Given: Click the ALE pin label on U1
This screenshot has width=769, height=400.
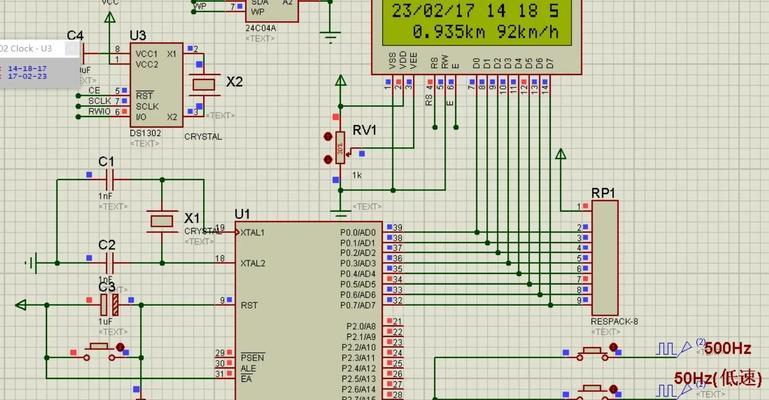Looking at the screenshot, I should tap(248, 368).
